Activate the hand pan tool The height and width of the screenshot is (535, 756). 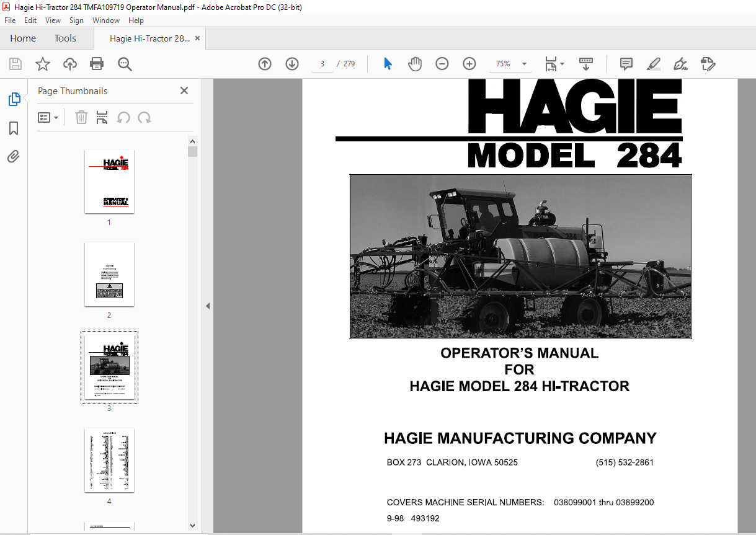415,64
